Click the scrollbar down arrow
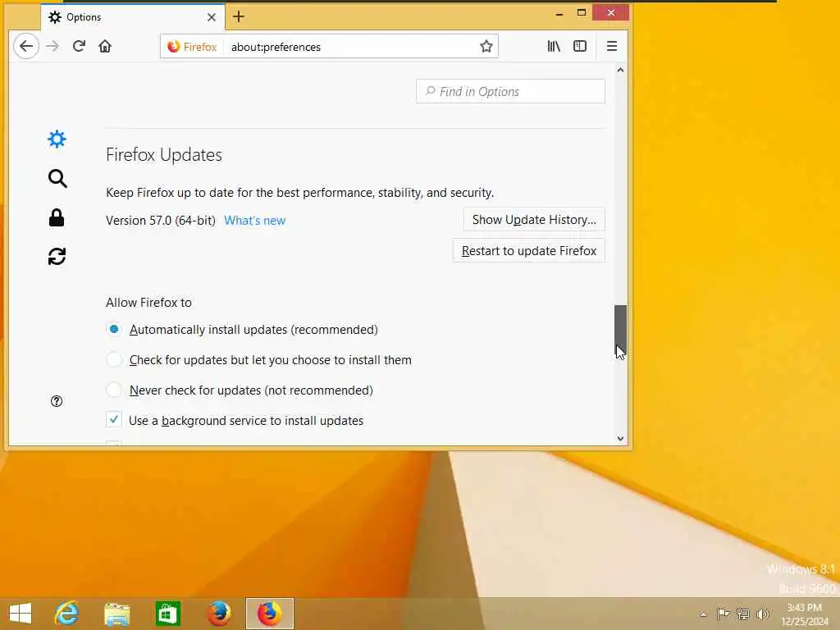This screenshot has height=630, width=840. tap(620, 438)
